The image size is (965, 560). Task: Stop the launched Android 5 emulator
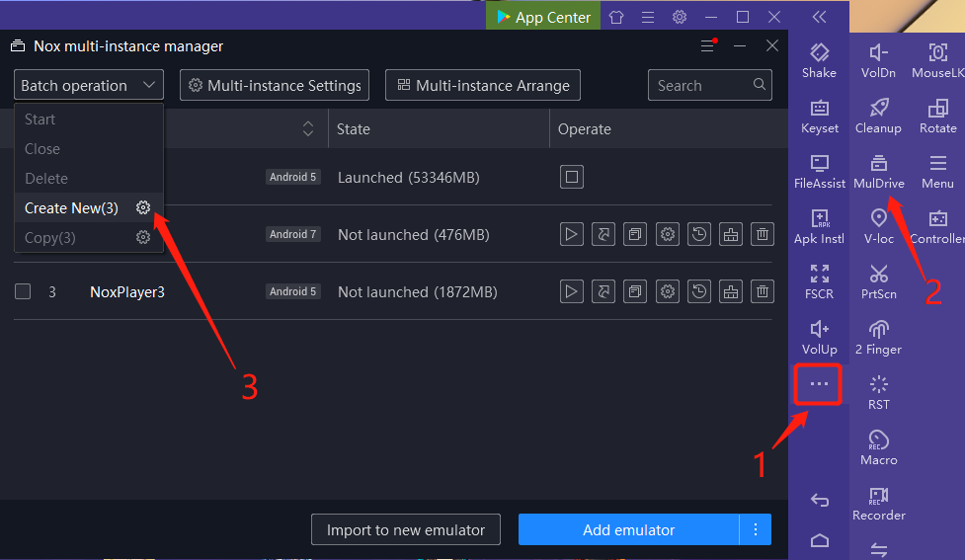click(572, 177)
